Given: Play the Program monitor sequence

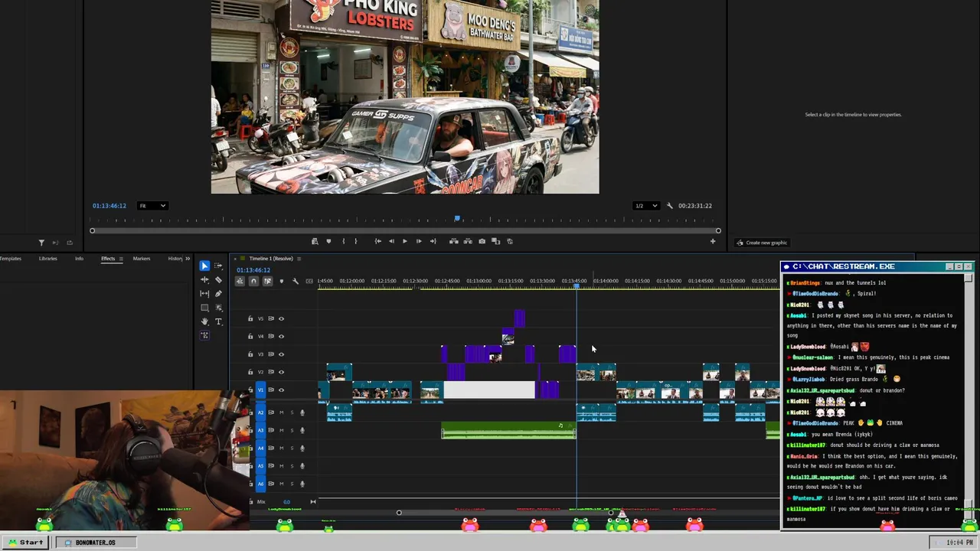Looking at the screenshot, I should (x=404, y=241).
